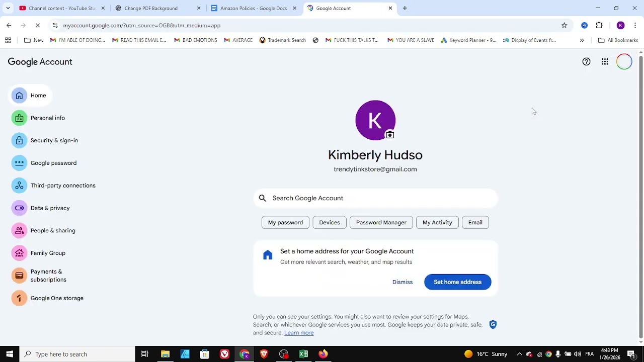Screen dimensions: 644x362
Task: Change profile photo via camera badge
Action: tap(390, 135)
